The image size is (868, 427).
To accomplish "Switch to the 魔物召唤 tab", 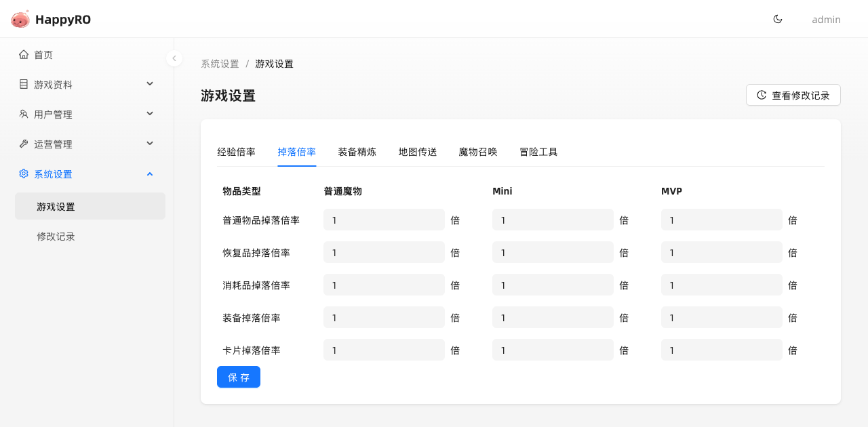I will tap(477, 152).
